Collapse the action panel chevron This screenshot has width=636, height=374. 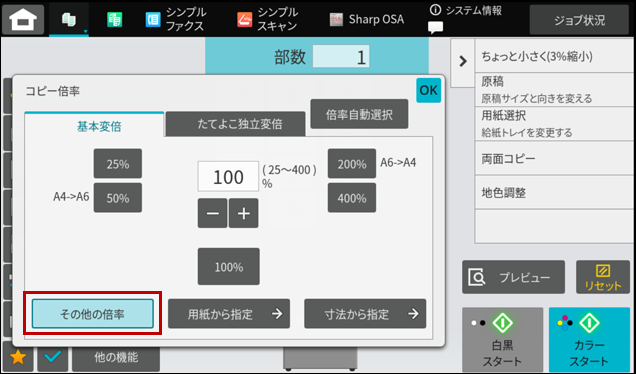(x=463, y=61)
